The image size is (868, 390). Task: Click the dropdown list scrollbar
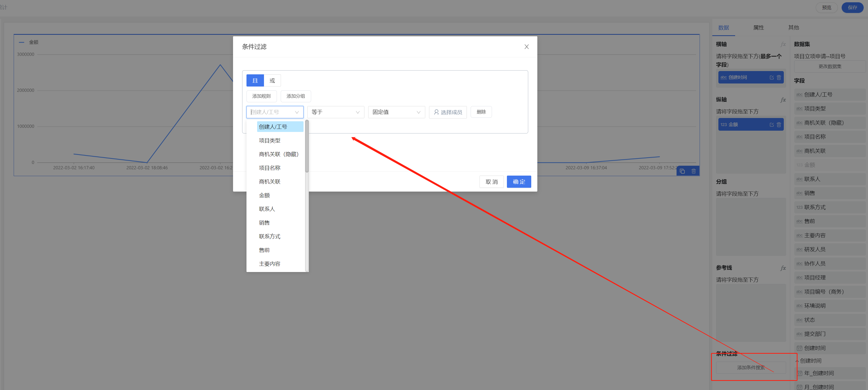click(307, 146)
